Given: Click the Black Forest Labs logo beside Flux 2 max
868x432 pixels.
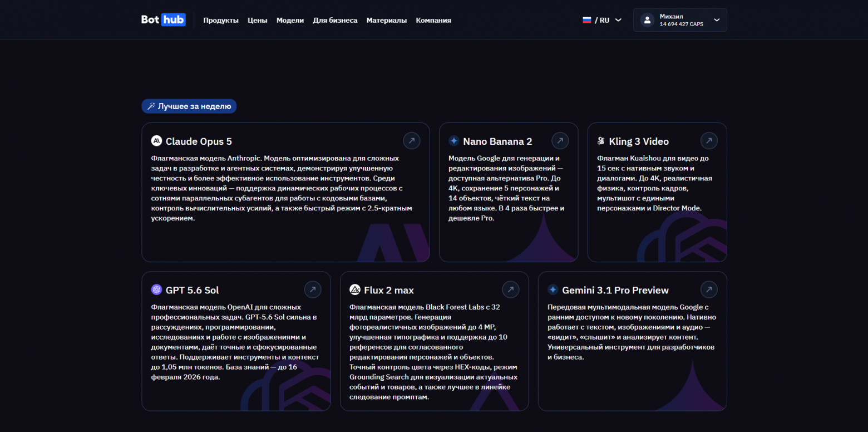Looking at the screenshot, I should [354, 289].
